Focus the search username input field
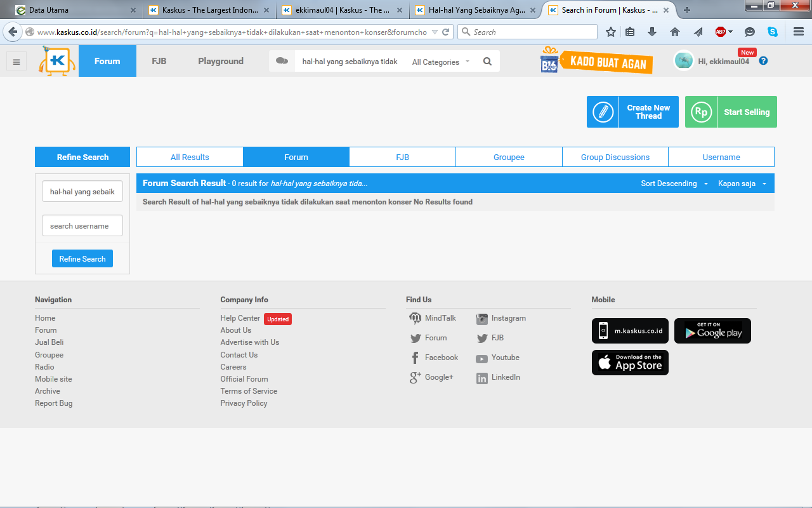 pos(82,225)
